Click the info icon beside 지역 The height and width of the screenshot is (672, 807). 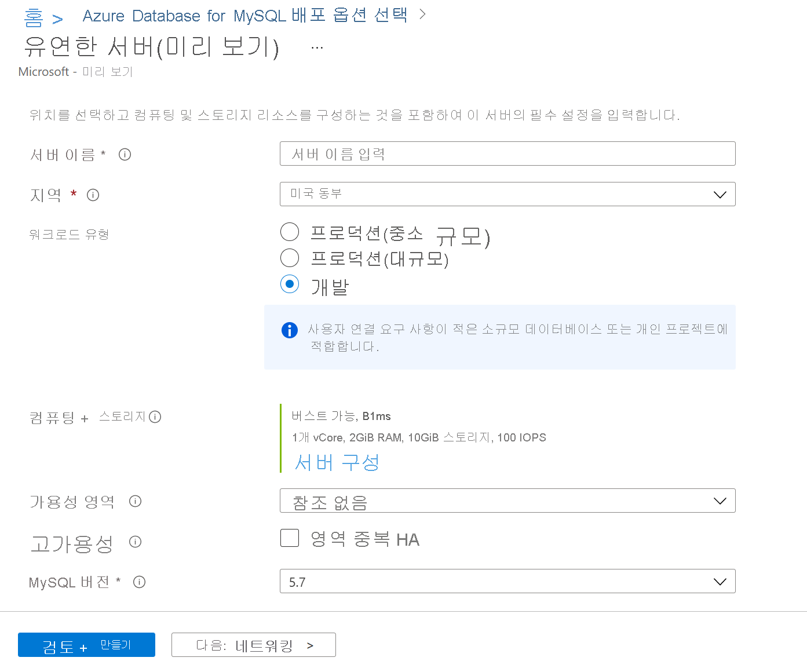93,195
